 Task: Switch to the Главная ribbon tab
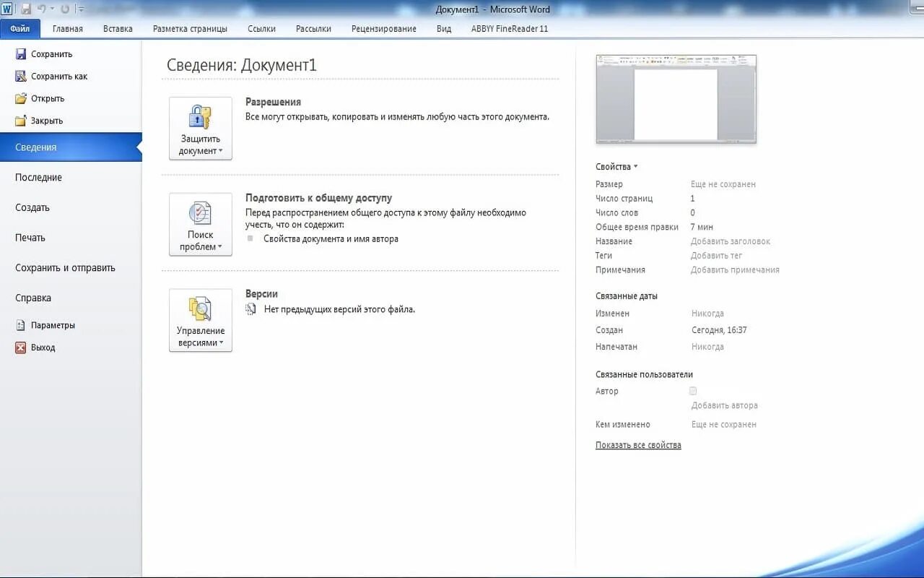(68, 29)
